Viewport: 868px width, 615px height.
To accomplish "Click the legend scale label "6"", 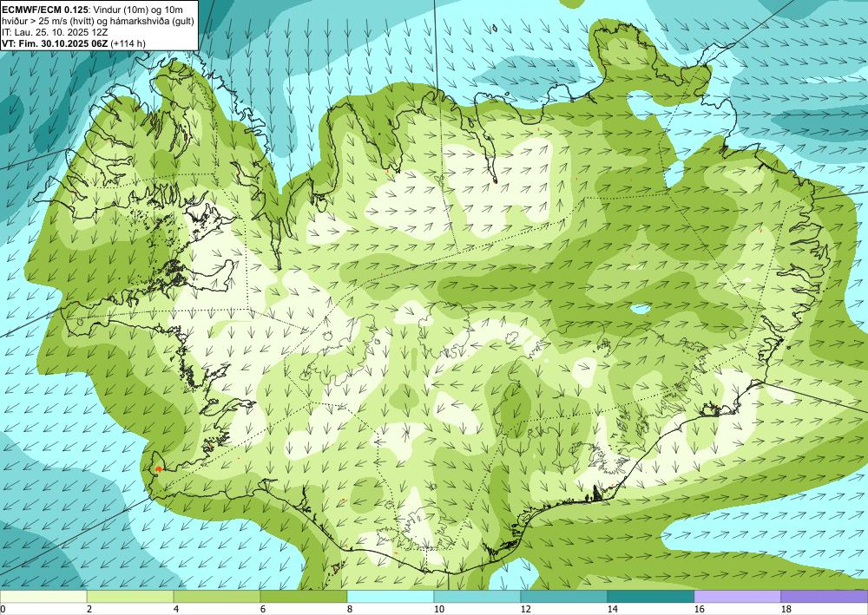I will point(263,609).
